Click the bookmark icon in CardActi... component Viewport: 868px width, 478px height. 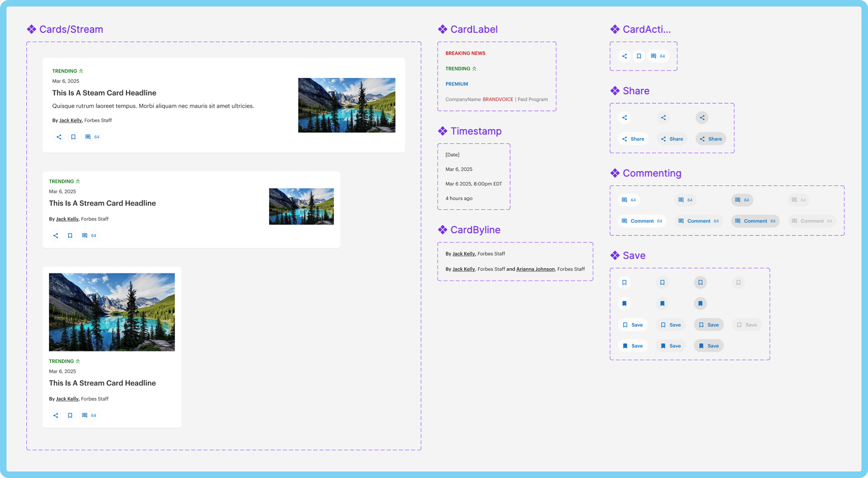tap(638, 55)
